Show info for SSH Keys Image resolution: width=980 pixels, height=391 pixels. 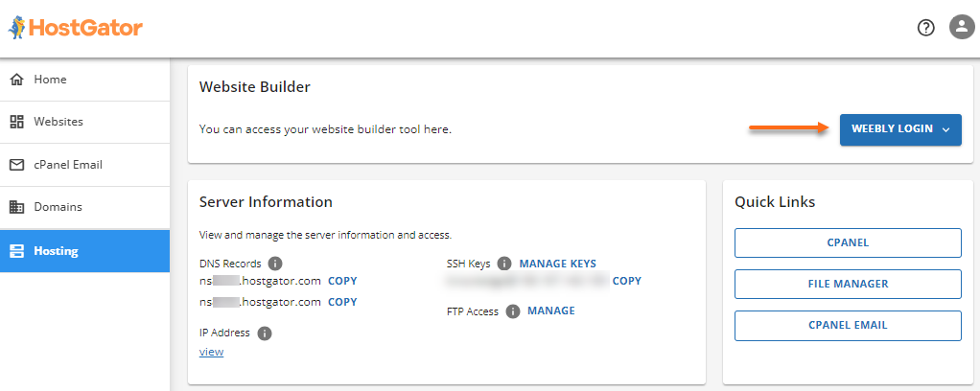point(504,264)
